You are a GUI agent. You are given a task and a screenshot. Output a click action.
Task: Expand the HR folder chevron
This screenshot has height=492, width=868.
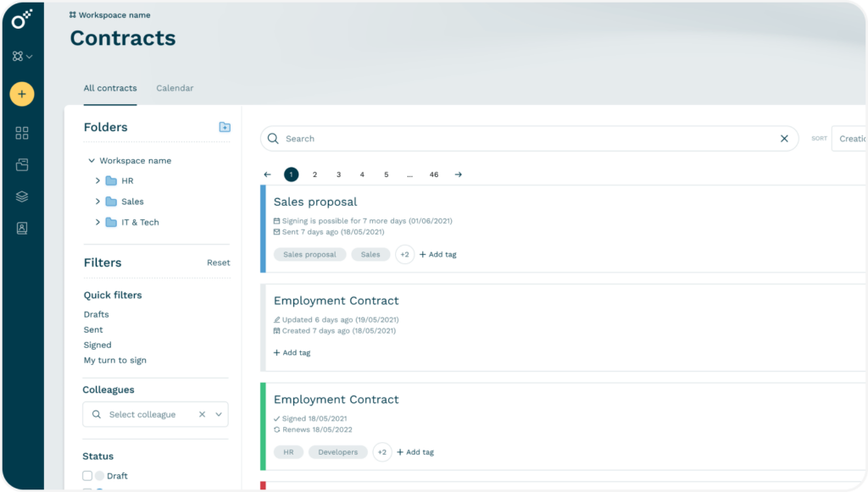point(98,180)
